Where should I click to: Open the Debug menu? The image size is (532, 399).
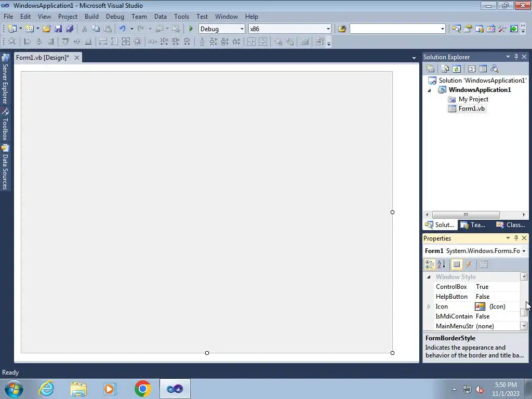pos(115,16)
